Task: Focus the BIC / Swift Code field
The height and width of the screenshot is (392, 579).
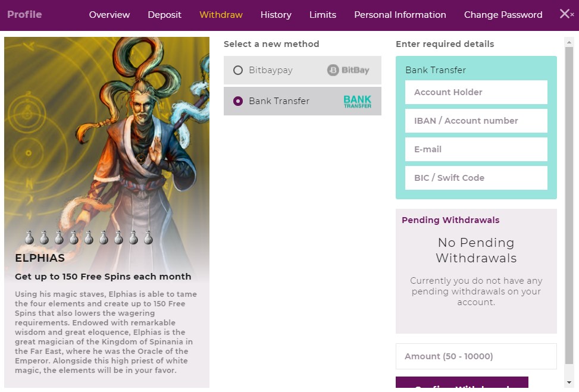Action: [x=476, y=178]
